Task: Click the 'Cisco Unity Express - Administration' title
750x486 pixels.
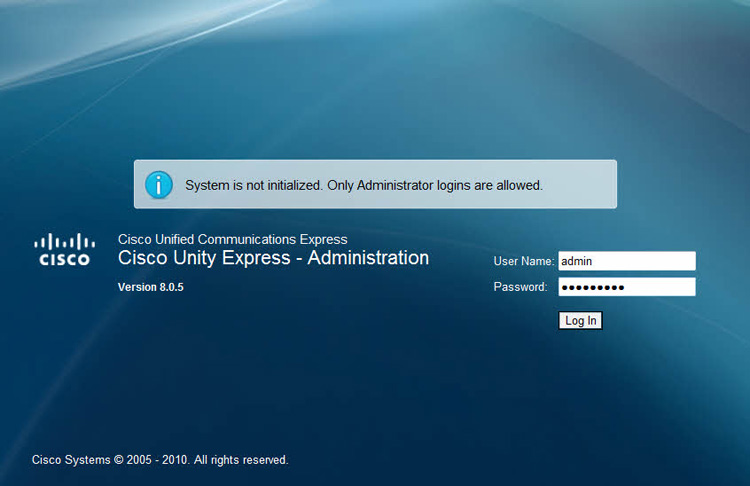Action: tap(273, 258)
